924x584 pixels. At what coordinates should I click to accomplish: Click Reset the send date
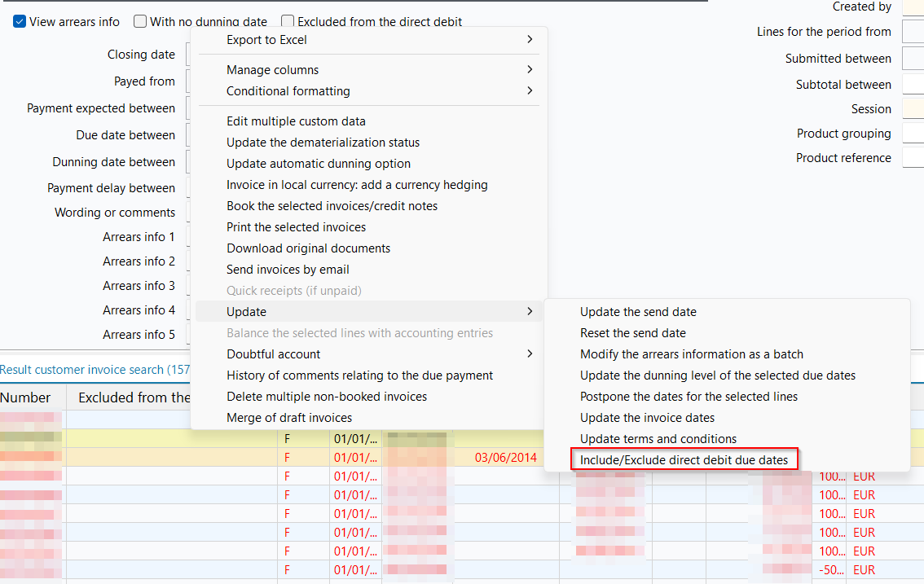(632, 333)
